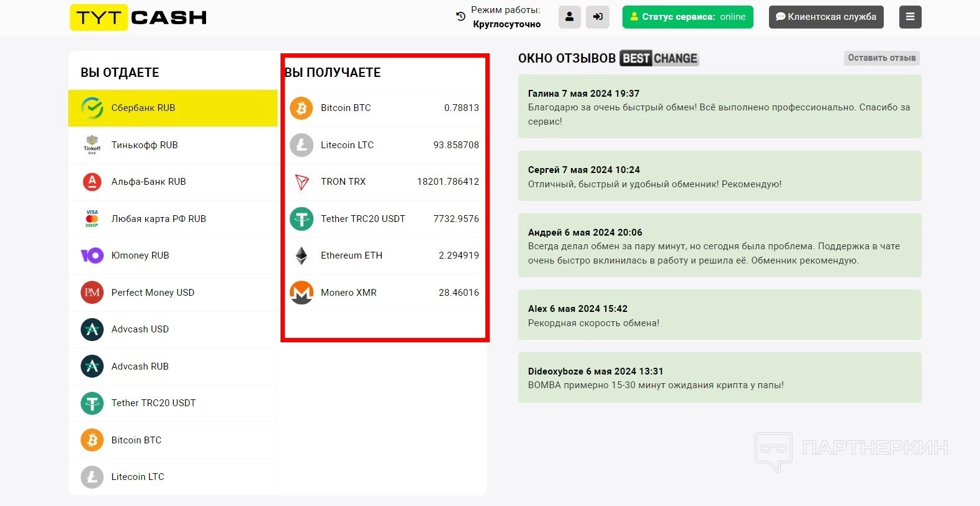Select Сбербанк RUB as the give currency
Viewport: 980px width, 506px height.
[x=173, y=108]
